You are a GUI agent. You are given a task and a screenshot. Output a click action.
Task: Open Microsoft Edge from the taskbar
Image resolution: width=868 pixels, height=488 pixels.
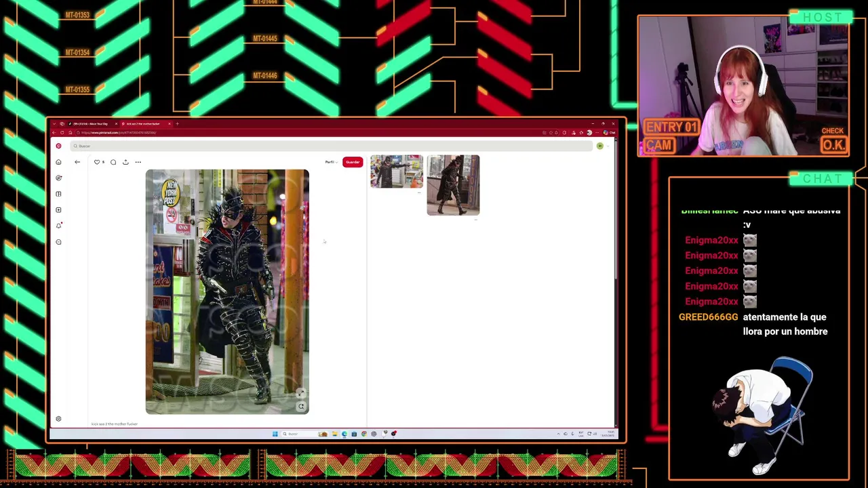point(344,434)
